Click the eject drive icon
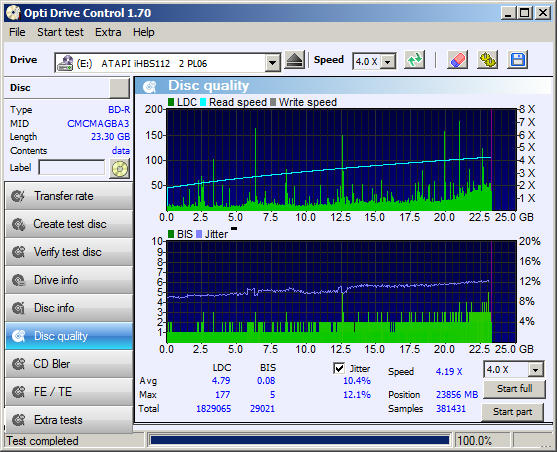The image size is (557, 452). [294, 60]
